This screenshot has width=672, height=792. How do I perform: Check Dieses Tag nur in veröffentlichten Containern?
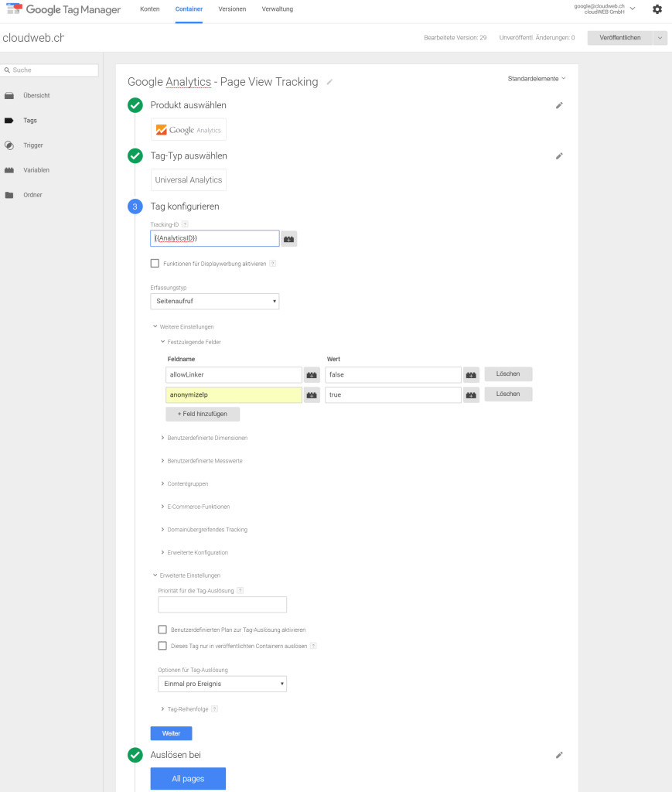(162, 646)
